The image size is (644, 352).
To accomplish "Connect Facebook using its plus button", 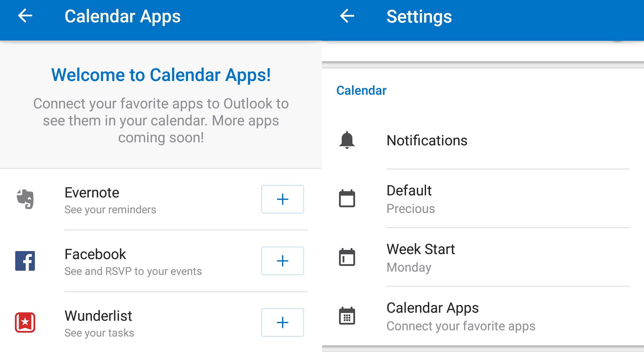I will pyautogui.click(x=282, y=261).
